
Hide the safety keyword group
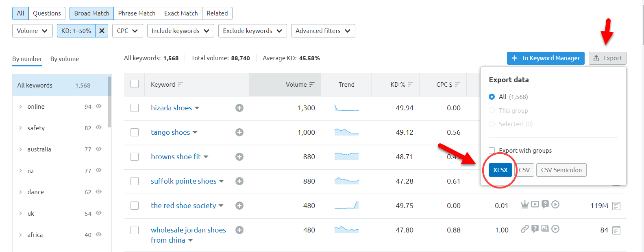pos(98,127)
